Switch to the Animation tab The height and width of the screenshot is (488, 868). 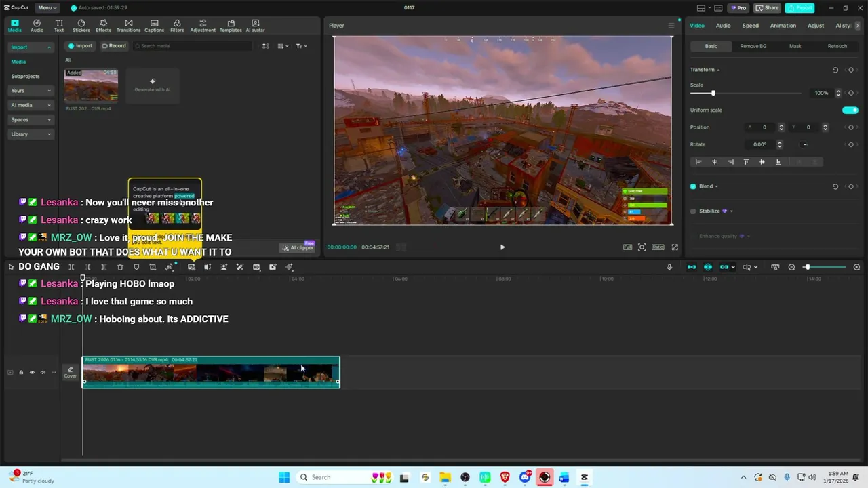click(783, 26)
